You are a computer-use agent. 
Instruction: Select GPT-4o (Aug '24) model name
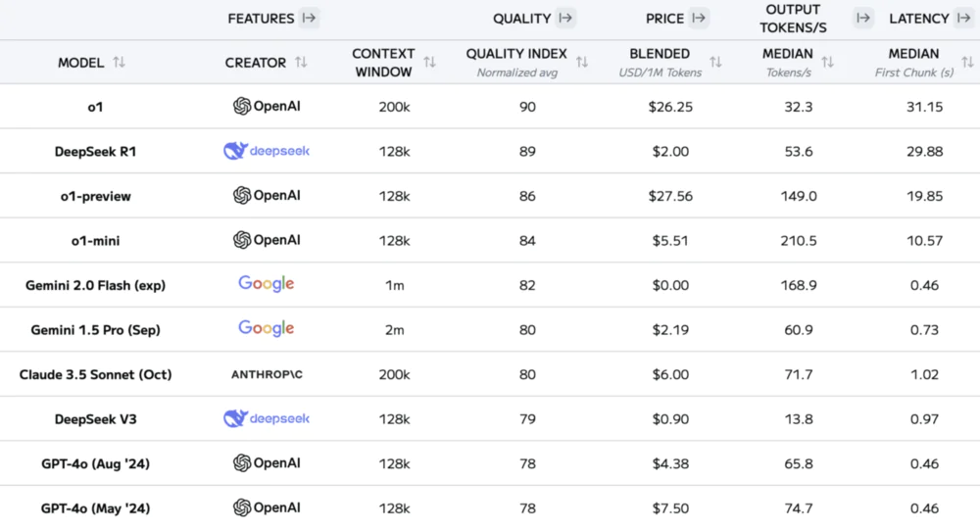tap(96, 464)
